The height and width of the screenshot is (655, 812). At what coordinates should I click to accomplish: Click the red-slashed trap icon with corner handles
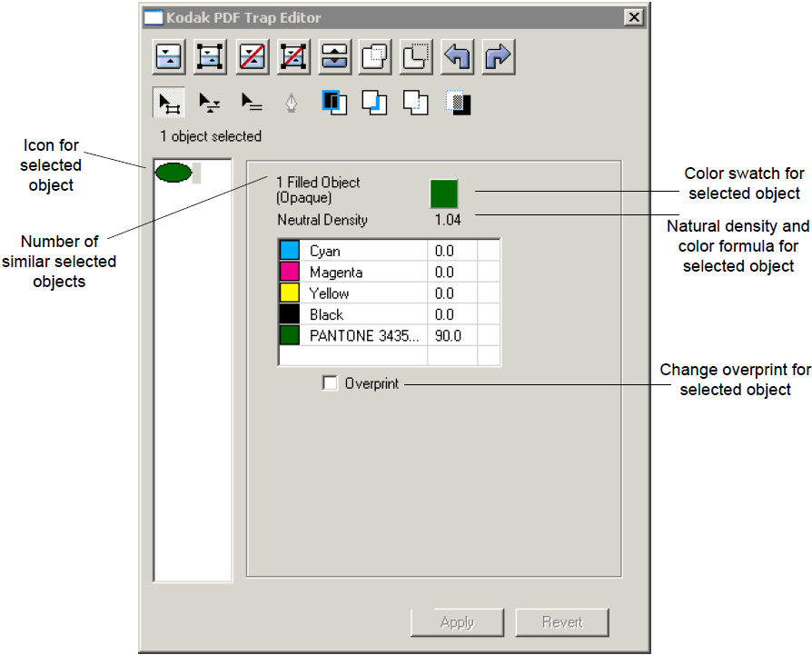point(294,56)
